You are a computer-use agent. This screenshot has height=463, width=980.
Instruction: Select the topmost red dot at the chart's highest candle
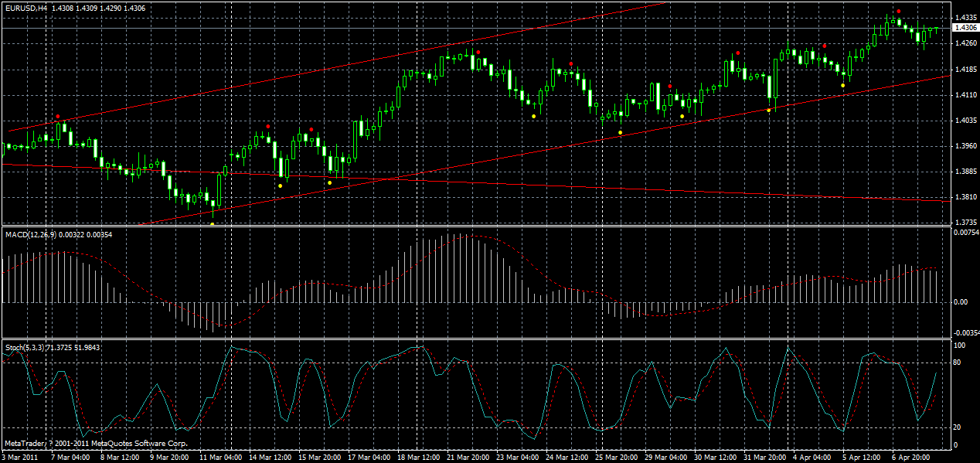pos(899,11)
